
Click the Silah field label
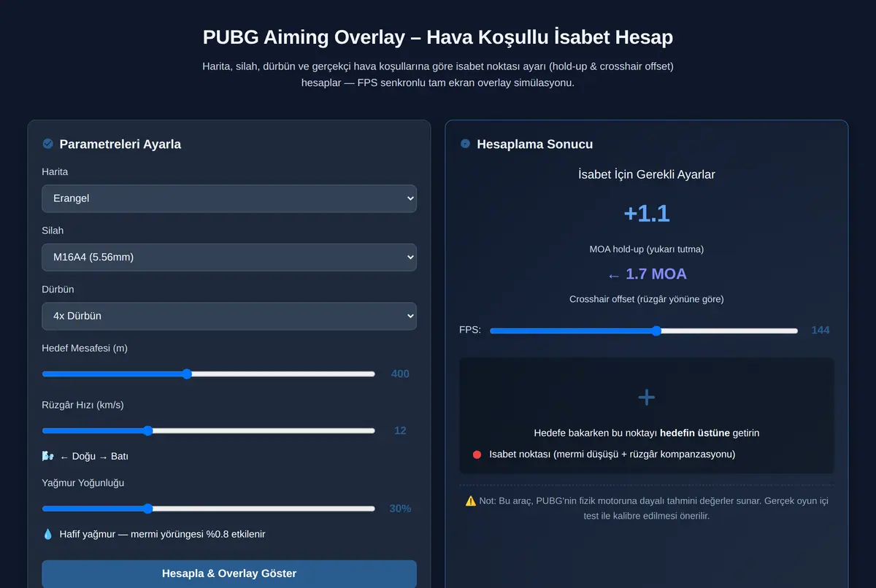pos(53,231)
